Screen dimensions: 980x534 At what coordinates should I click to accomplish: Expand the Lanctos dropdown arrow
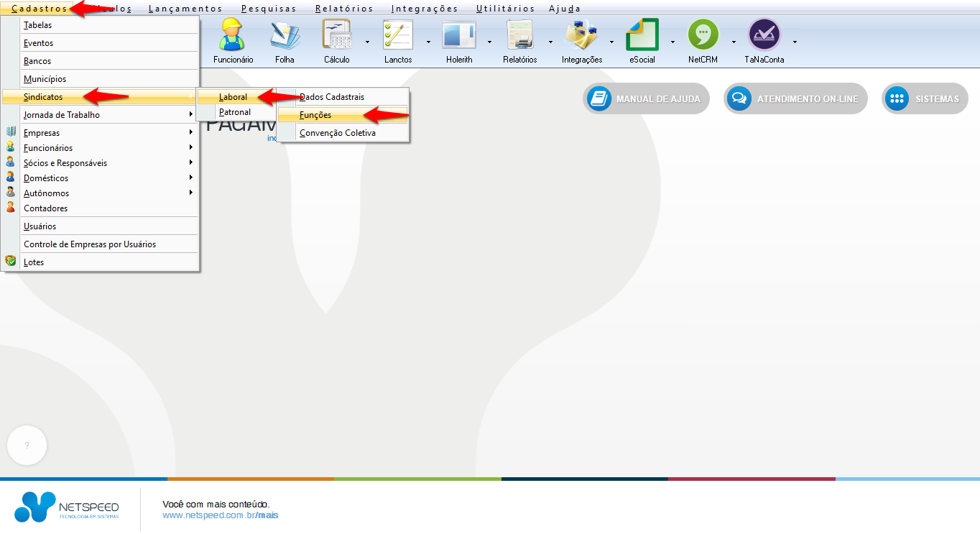428,41
